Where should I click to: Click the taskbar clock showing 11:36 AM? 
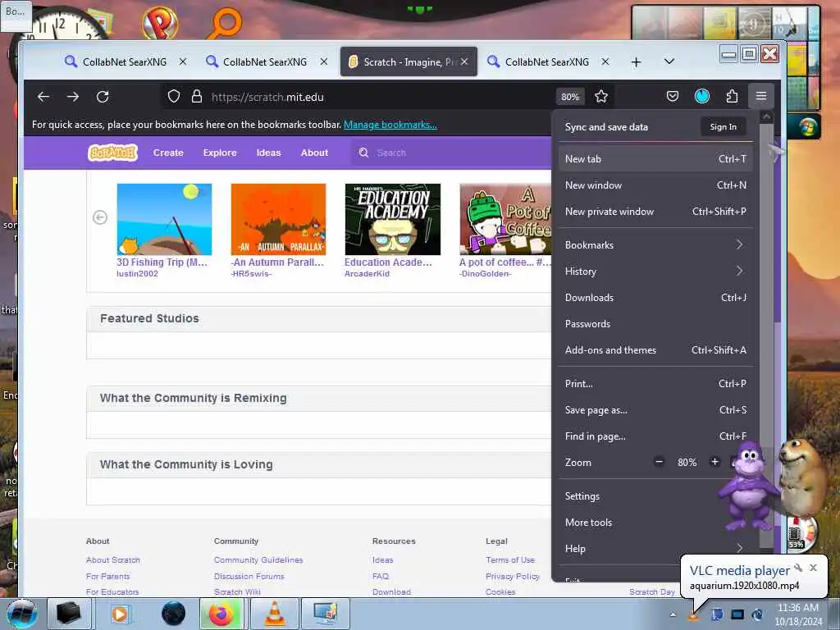click(x=797, y=614)
